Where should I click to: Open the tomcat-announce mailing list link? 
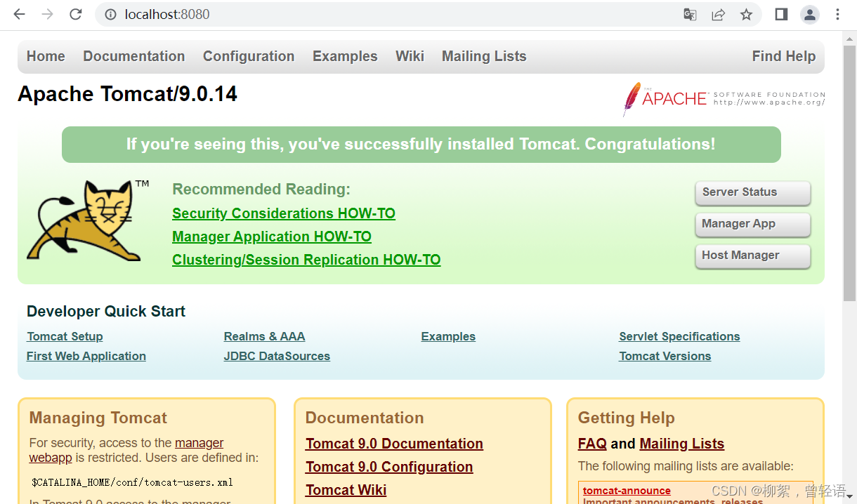627,491
